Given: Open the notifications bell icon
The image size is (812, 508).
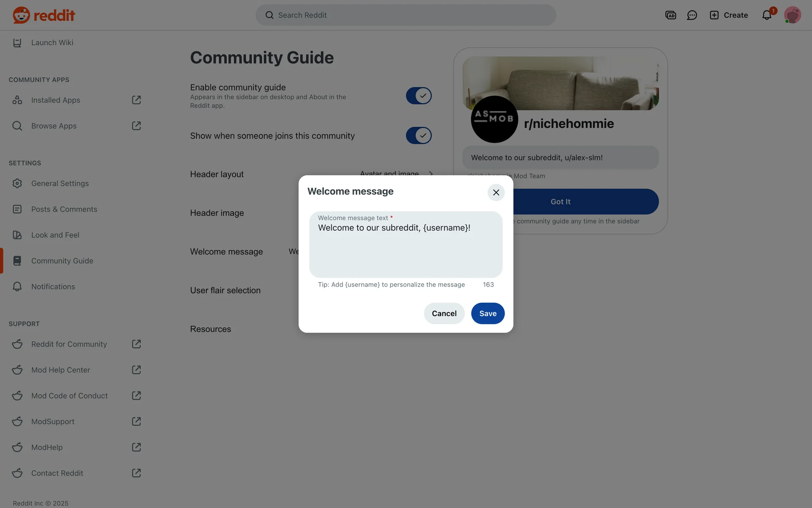Looking at the screenshot, I should [767, 15].
